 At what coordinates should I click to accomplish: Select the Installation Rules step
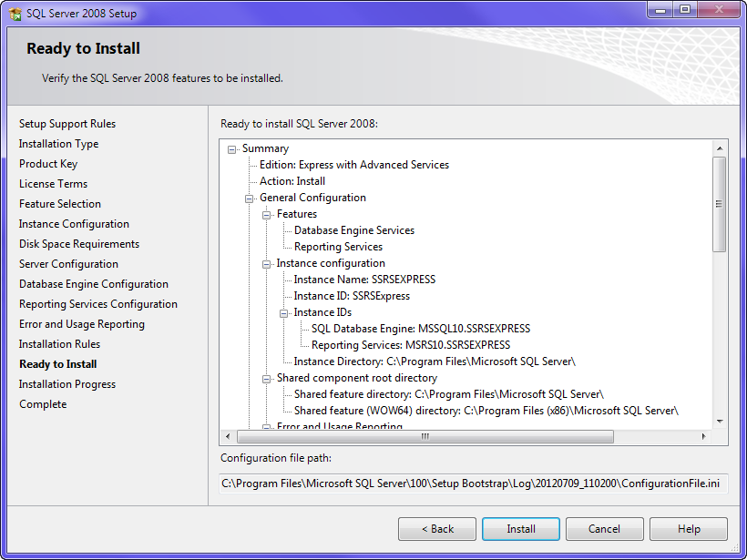pos(59,344)
